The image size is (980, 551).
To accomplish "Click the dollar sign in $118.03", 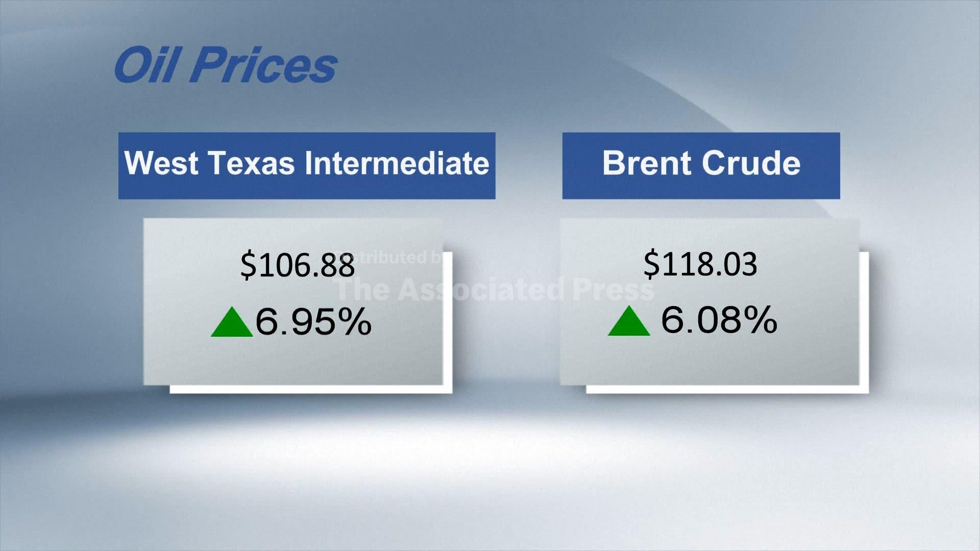I will tap(651, 264).
